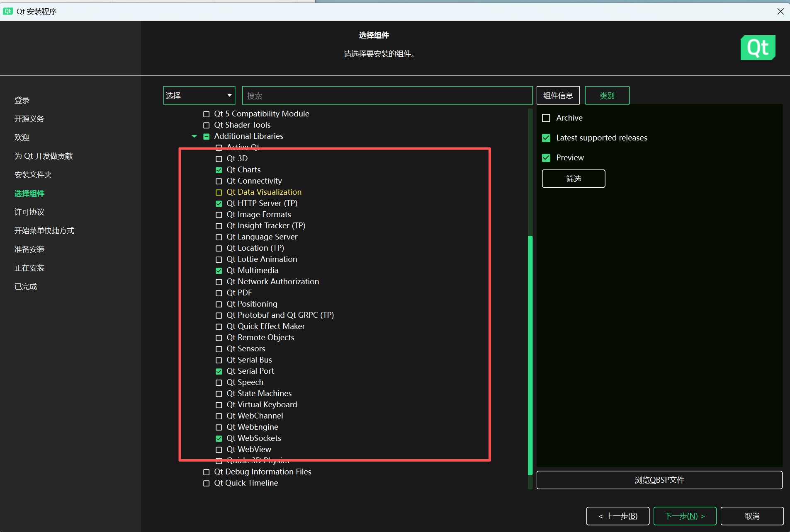
Task: Select the Additional Libraries label
Action: pos(248,136)
